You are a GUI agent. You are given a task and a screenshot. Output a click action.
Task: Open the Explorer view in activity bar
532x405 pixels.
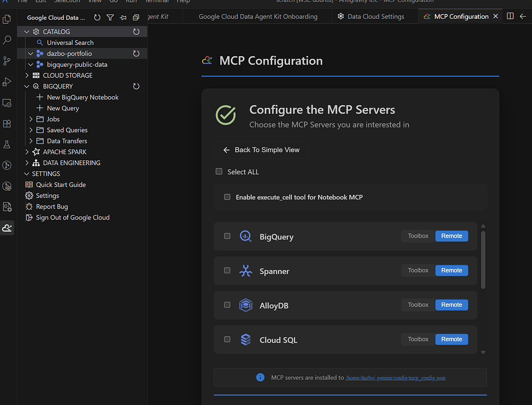click(x=7, y=19)
